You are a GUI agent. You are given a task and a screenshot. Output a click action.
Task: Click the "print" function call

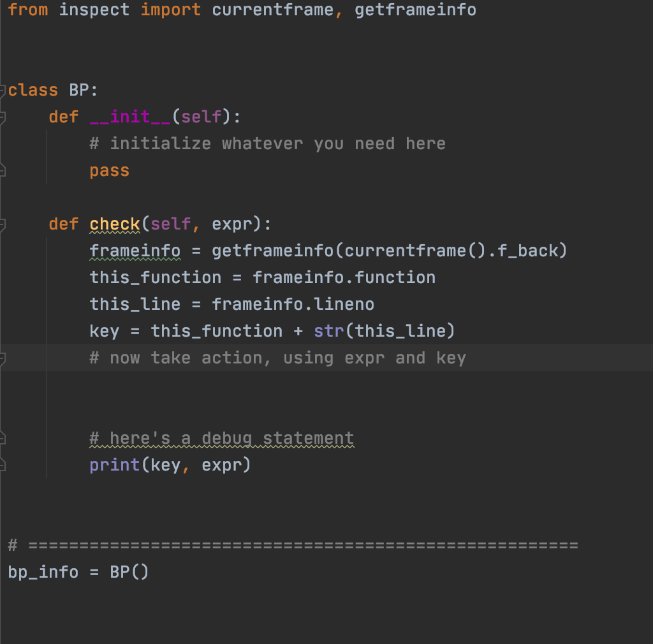click(x=115, y=465)
